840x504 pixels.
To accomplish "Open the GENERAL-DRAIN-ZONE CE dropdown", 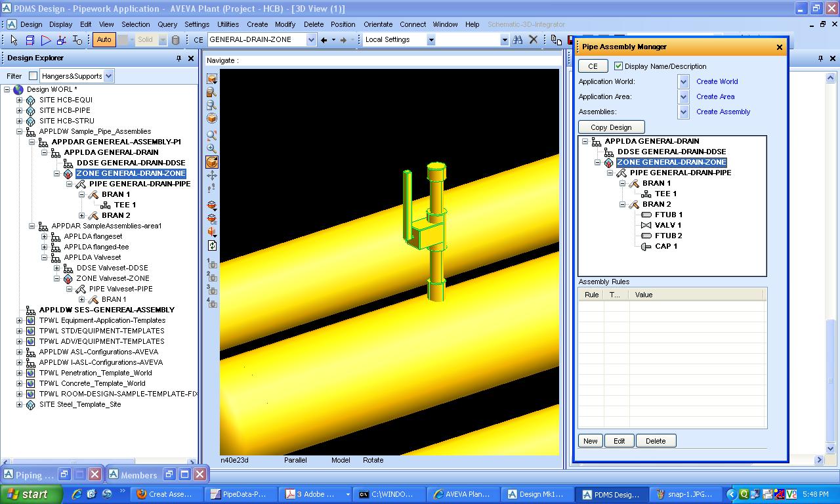I will click(x=311, y=40).
